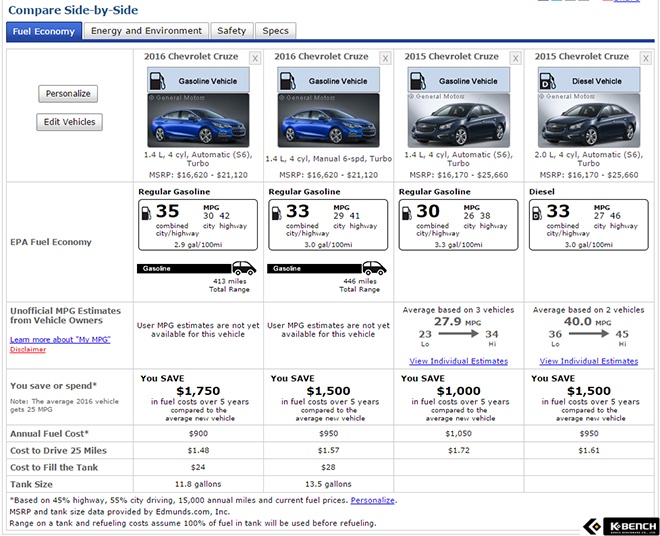Click the first Gasoline Vehicle banner
Image resolution: width=660 pixels, height=536 pixels.
pyautogui.click(x=198, y=81)
